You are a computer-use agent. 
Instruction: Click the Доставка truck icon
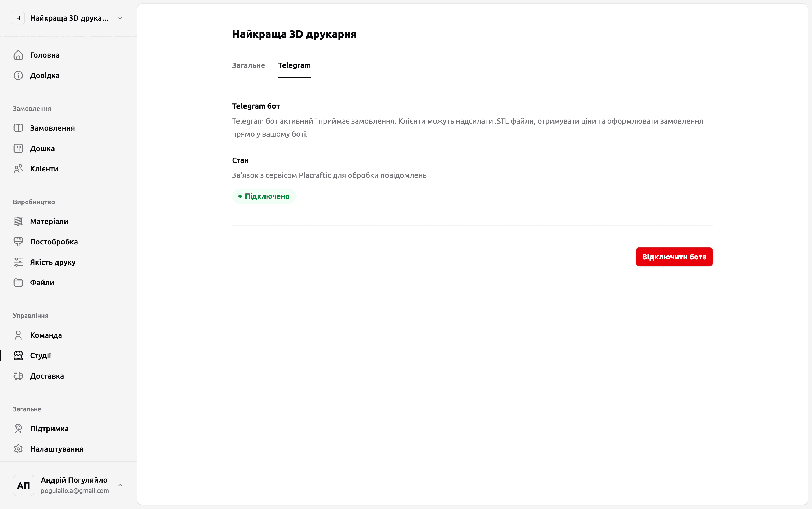click(18, 376)
